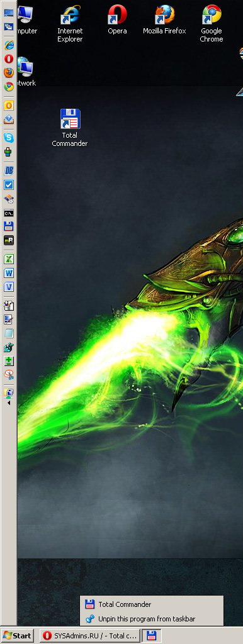Launch Visio from the sidebar toolbar
This screenshot has height=644, width=243.
click(9, 287)
